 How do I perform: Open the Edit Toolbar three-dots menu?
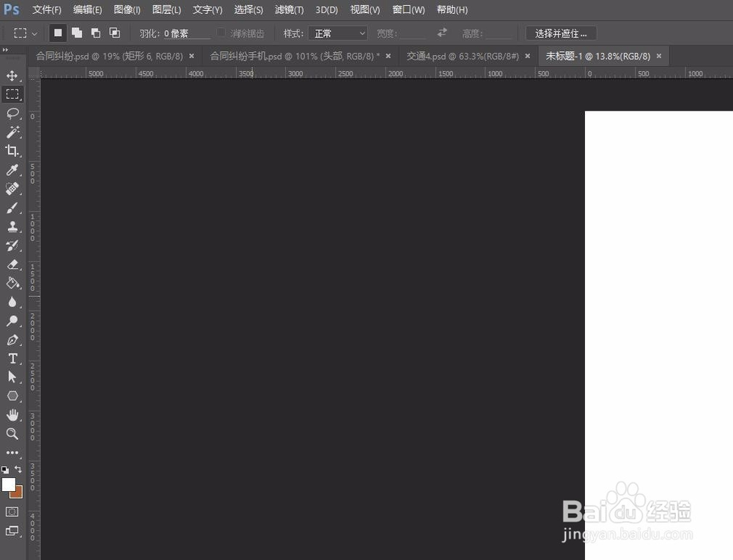(12, 452)
